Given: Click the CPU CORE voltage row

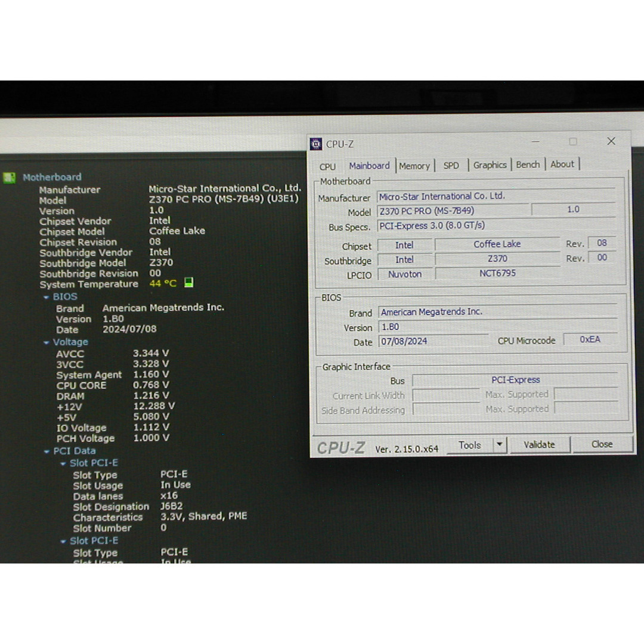Looking at the screenshot, I should [x=113, y=385].
